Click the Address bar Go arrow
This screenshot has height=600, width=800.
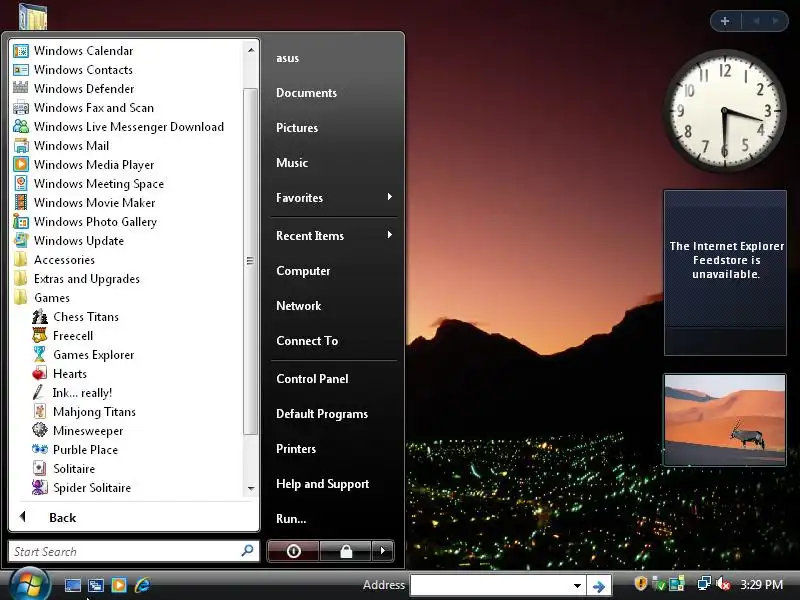(598, 585)
